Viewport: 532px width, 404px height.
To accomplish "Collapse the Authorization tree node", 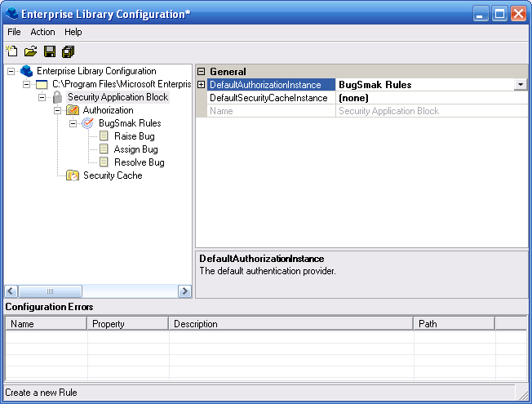I will [58, 110].
